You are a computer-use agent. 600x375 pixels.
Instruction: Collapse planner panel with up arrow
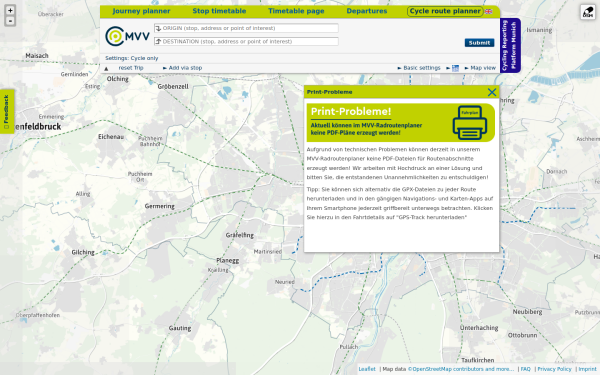106,68
